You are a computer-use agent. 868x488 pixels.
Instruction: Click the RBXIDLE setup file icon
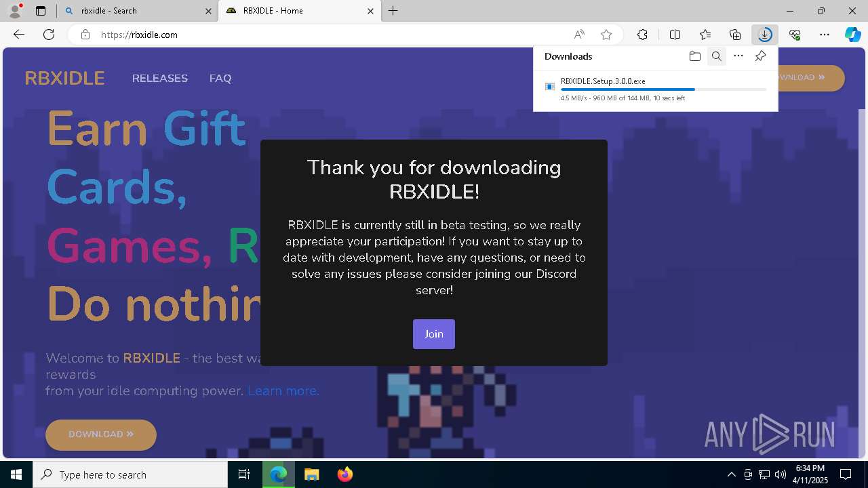click(x=550, y=86)
